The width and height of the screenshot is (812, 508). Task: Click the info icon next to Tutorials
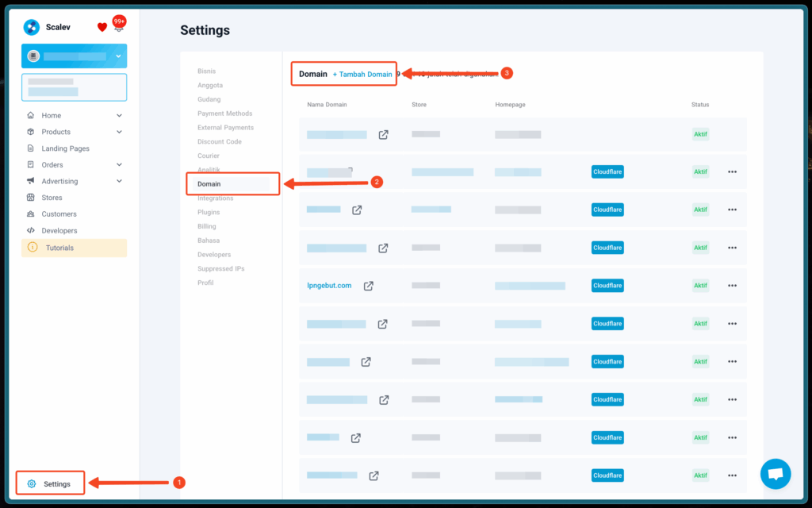click(32, 247)
